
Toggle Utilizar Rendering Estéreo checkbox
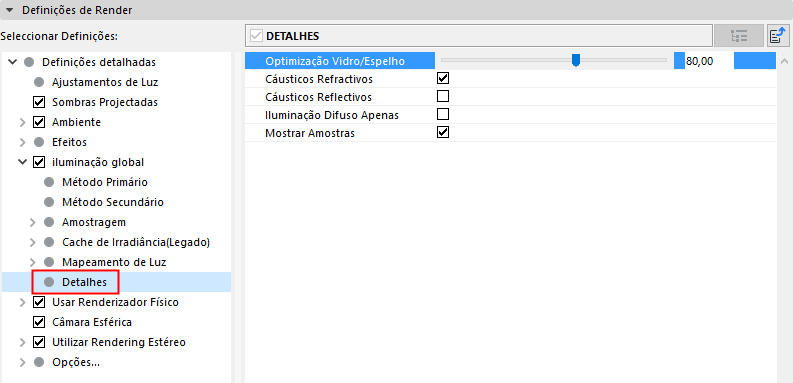(38, 342)
